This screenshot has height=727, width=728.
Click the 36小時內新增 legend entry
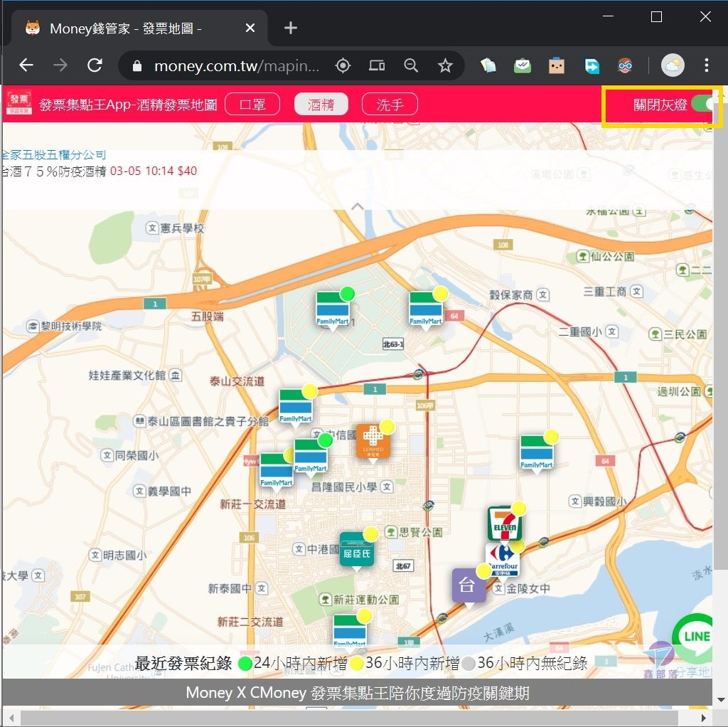pyautogui.click(x=404, y=663)
